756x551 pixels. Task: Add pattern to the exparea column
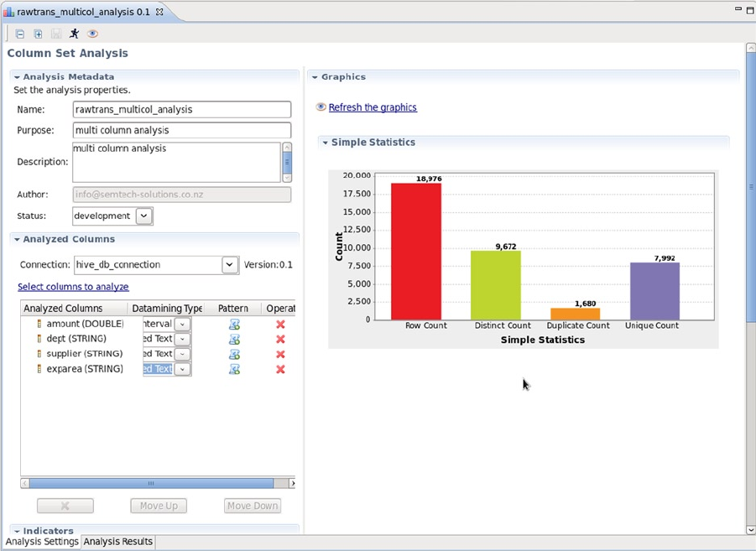(x=234, y=369)
